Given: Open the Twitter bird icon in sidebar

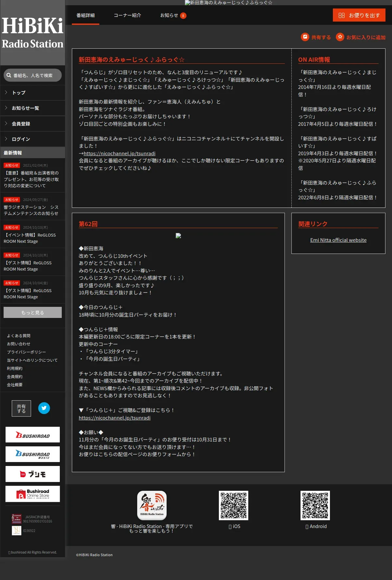Looking at the screenshot, I should click(x=44, y=408).
